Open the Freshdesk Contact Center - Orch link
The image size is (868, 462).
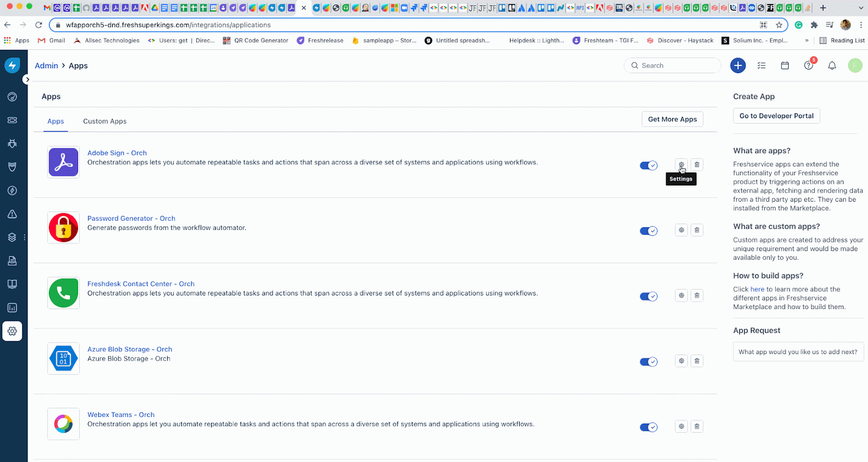[x=141, y=284]
